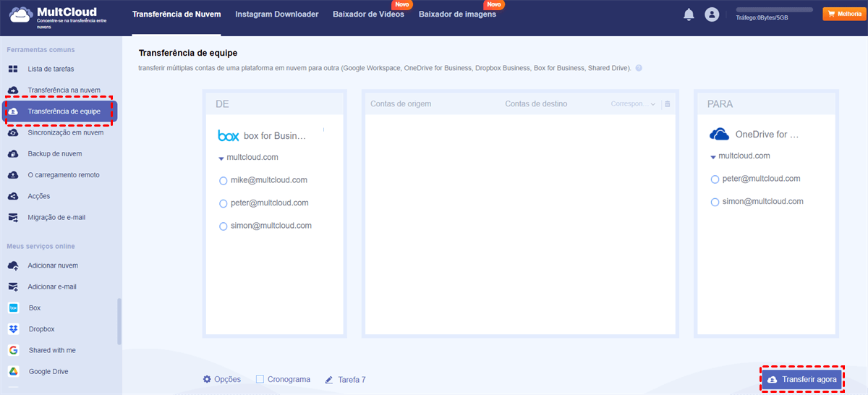Rename task via Tarefa 7 label
The height and width of the screenshot is (395, 868).
[352, 379]
